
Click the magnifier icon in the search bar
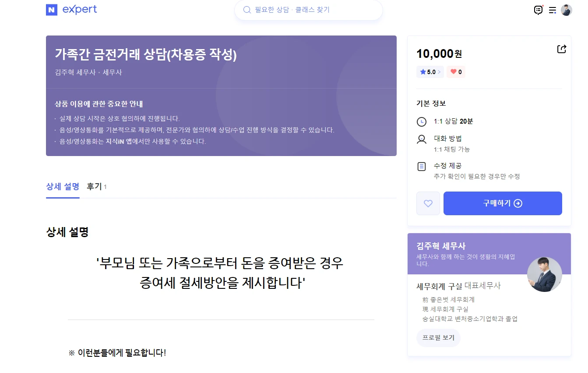pyautogui.click(x=247, y=10)
